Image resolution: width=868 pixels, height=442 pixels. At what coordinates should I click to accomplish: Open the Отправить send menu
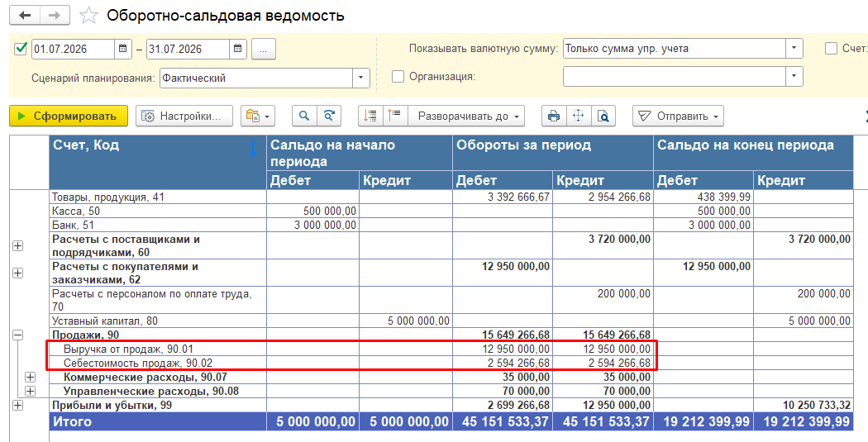678,116
